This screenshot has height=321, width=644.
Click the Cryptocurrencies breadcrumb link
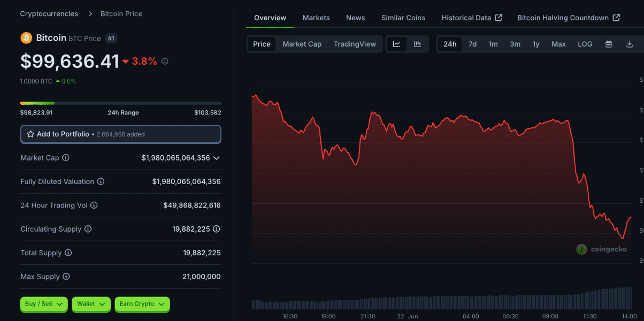49,14
